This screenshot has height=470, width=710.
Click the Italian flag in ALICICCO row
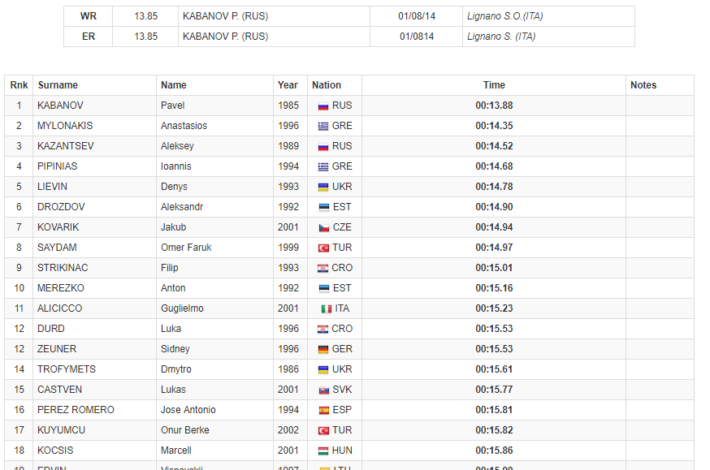(x=326, y=309)
